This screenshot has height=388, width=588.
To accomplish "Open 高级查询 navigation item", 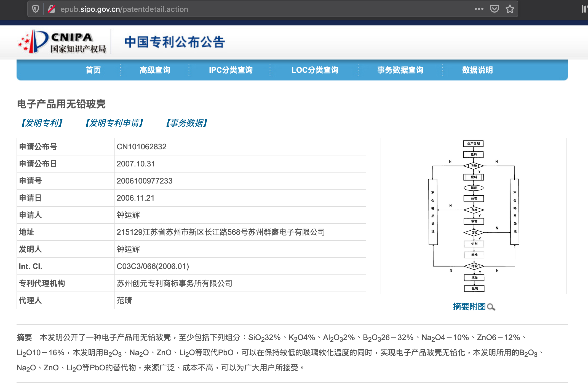I will 155,70.
